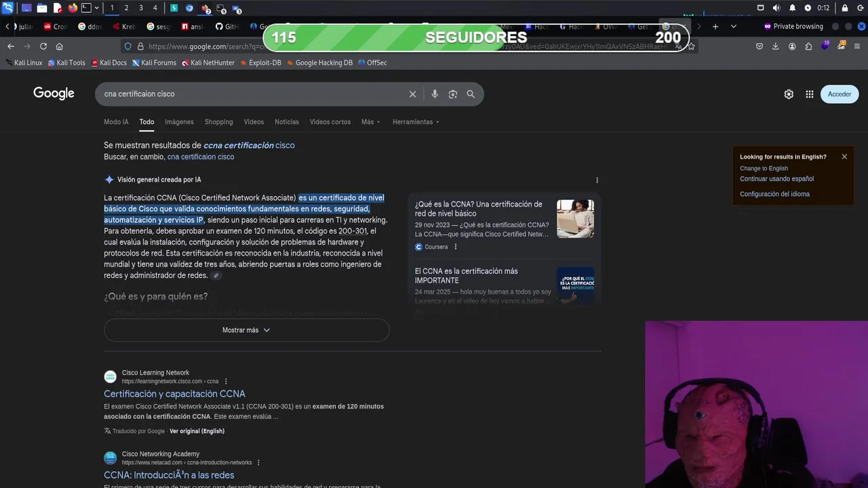
Task: Open the Certificación y capacitación CCNA result
Action: pyautogui.click(x=174, y=394)
